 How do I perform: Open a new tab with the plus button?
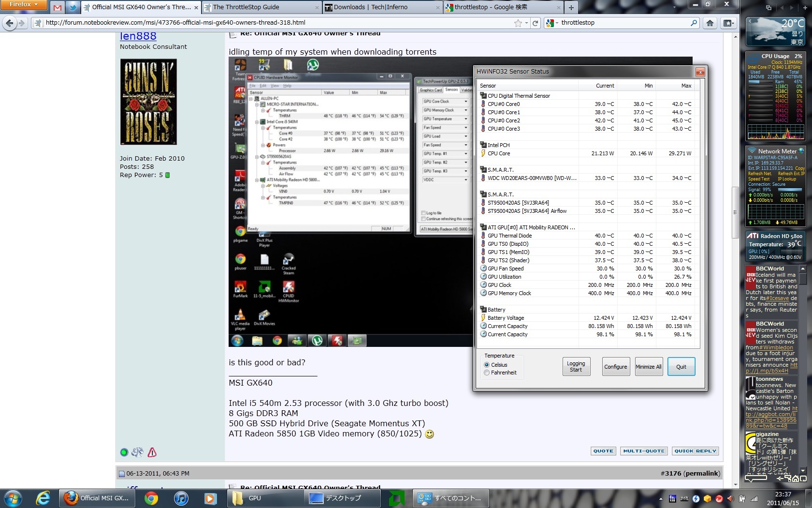571,7
